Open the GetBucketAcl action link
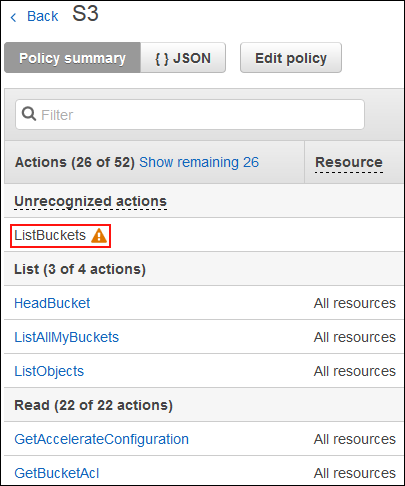Image resolution: width=405 pixels, height=486 pixels. pos(57,473)
